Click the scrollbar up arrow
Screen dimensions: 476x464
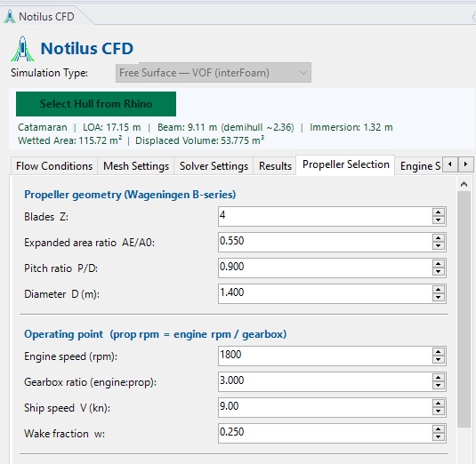click(x=464, y=184)
